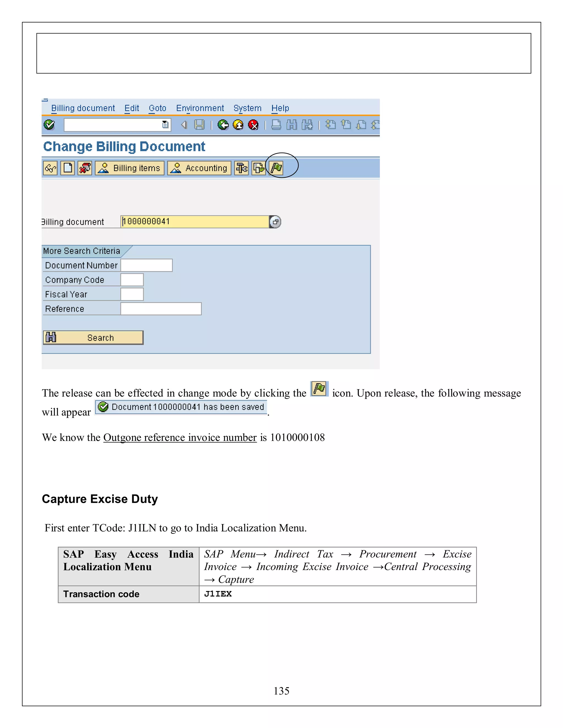
Task: Click the Release to Accounting flag icon
Action: coord(277,168)
